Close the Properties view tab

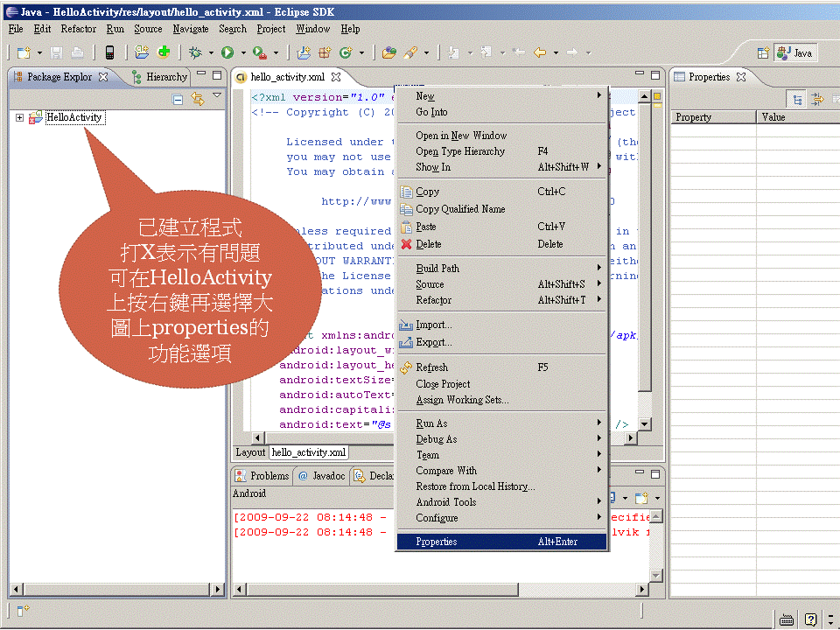[x=741, y=77]
